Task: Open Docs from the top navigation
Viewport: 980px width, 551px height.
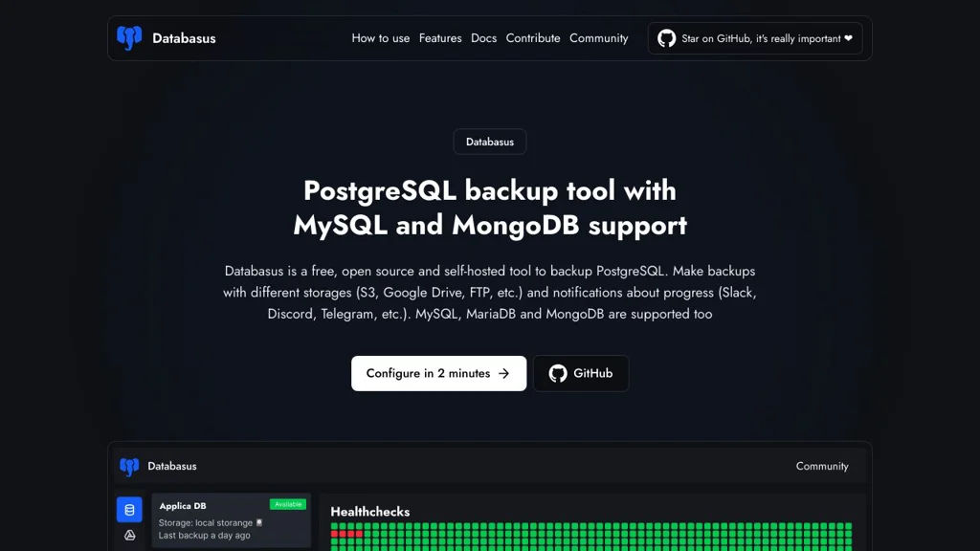Action: (483, 38)
